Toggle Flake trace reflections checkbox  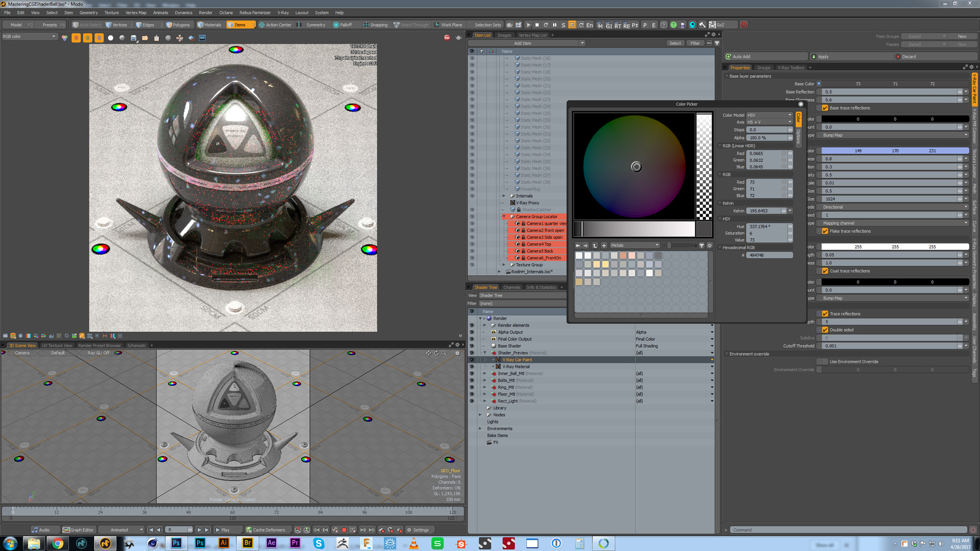tap(825, 231)
